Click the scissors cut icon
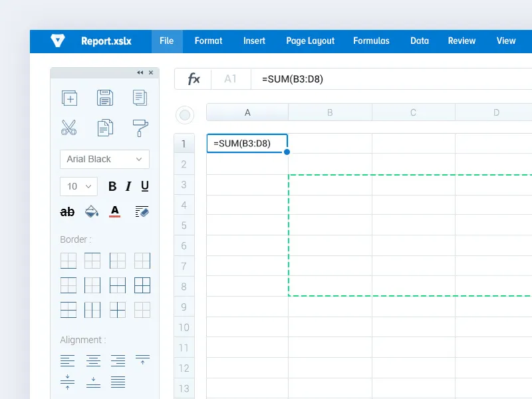 tap(68, 127)
